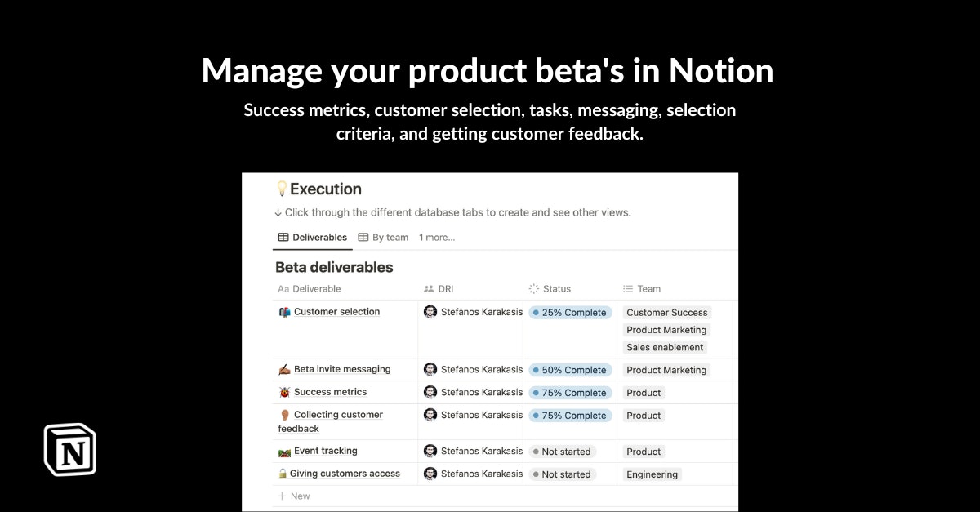Click the ladybug icon of Success metrics
This screenshot has height=512, width=980.
(x=284, y=392)
